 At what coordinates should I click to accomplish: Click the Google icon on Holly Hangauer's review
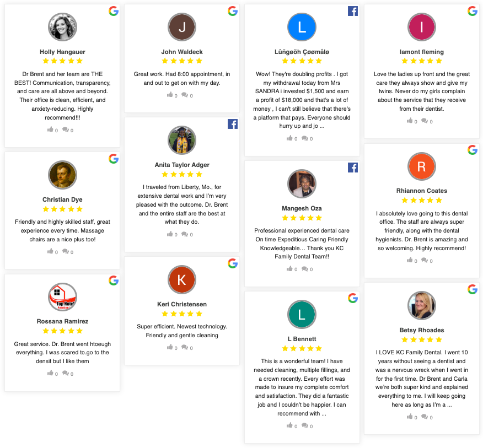coord(114,11)
